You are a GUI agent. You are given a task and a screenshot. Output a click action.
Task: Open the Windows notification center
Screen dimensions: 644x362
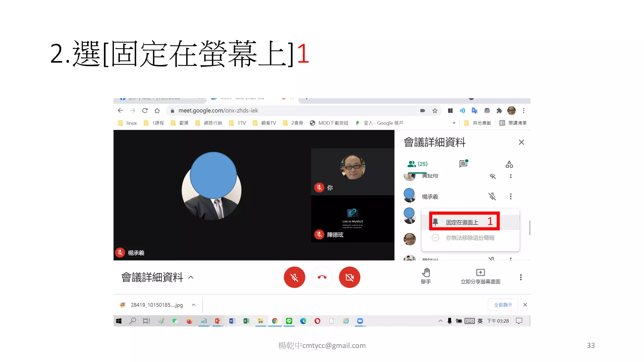pos(519,321)
